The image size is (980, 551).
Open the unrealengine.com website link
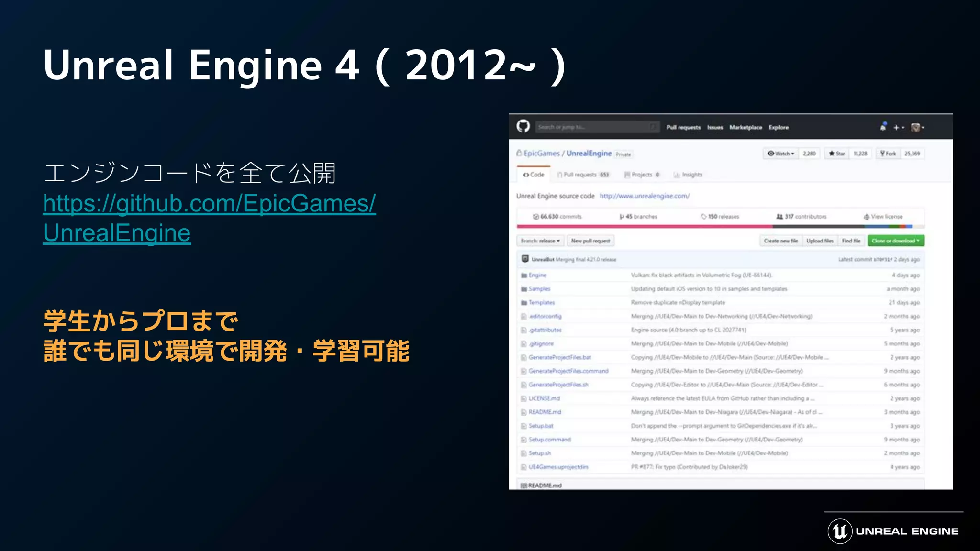(x=645, y=196)
